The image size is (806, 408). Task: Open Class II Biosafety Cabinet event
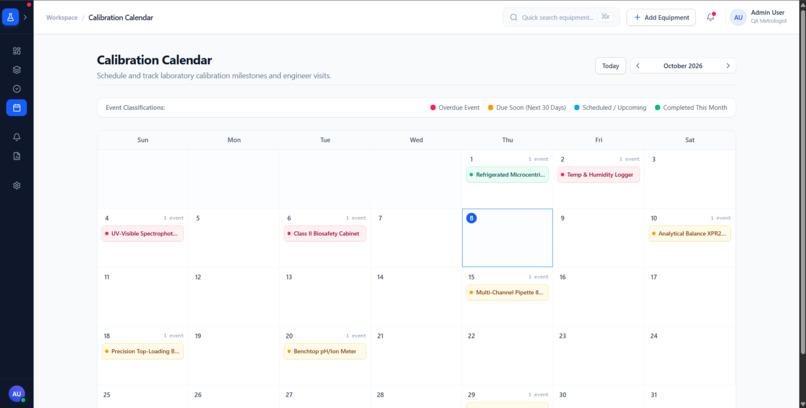(325, 233)
